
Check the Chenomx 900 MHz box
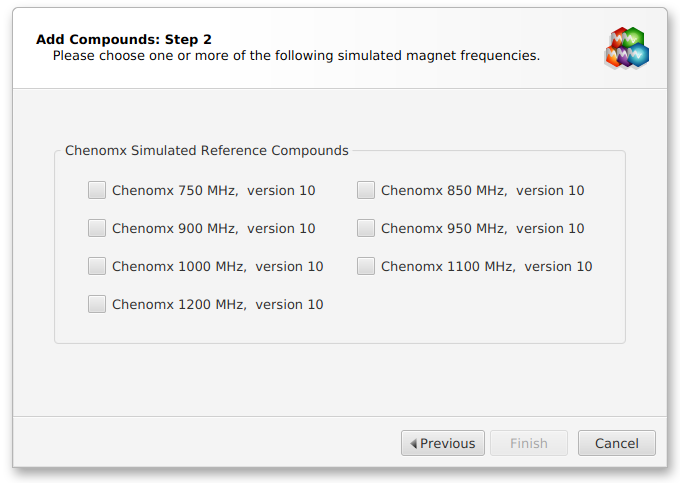pyautogui.click(x=97, y=228)
